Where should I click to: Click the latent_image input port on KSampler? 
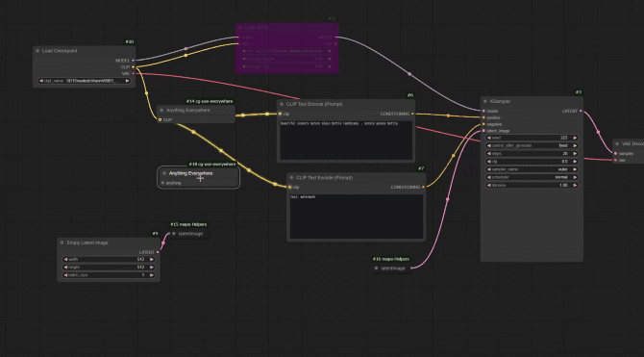point(483,131)
